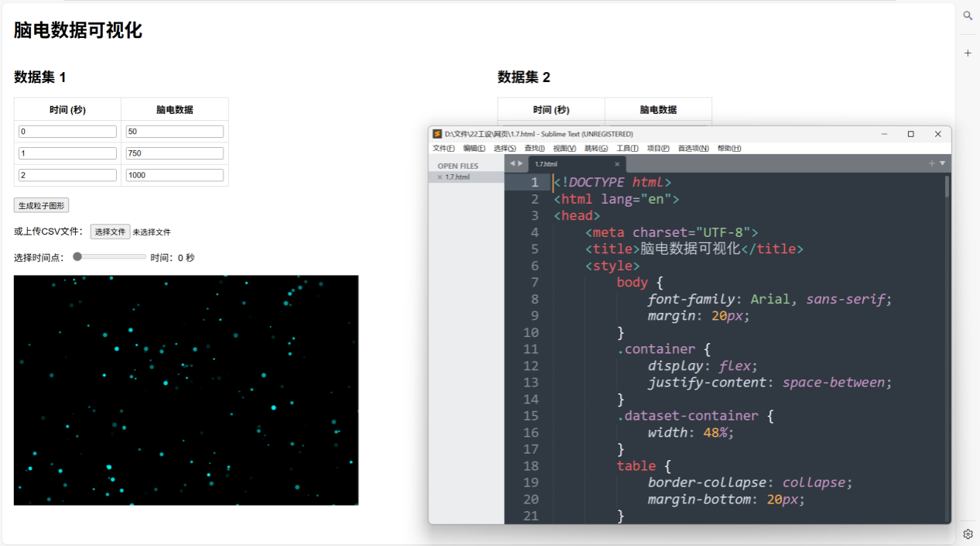Open the 文件 (File) menu
This screenshot has width=980, height=546.
(x=444, y=148)
